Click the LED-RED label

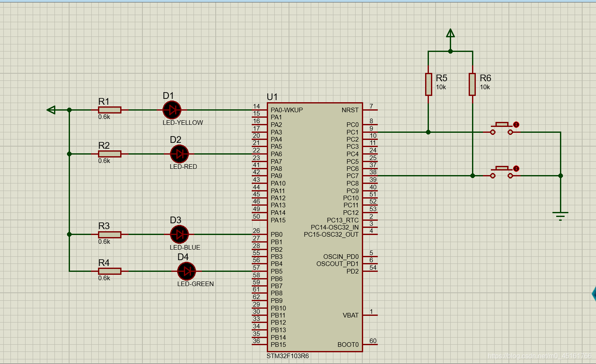183,167
